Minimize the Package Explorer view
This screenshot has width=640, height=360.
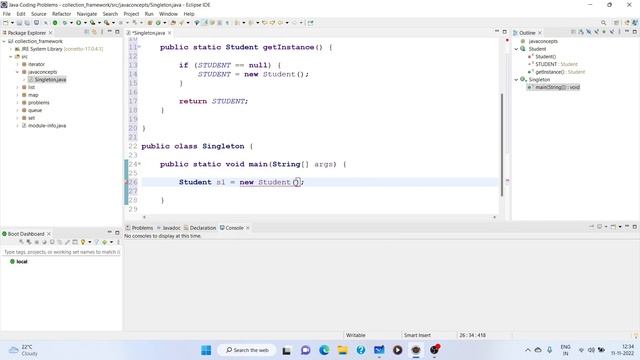pos(109,32)
